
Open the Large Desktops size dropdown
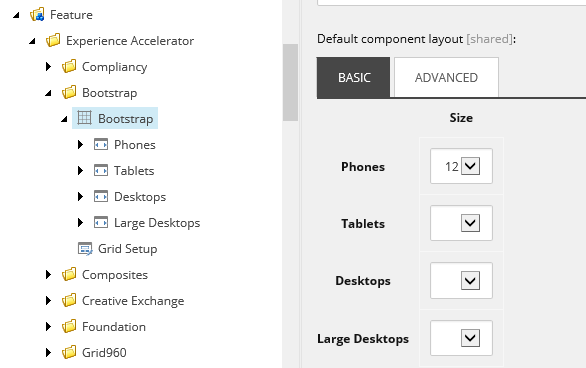coord(461,338)
